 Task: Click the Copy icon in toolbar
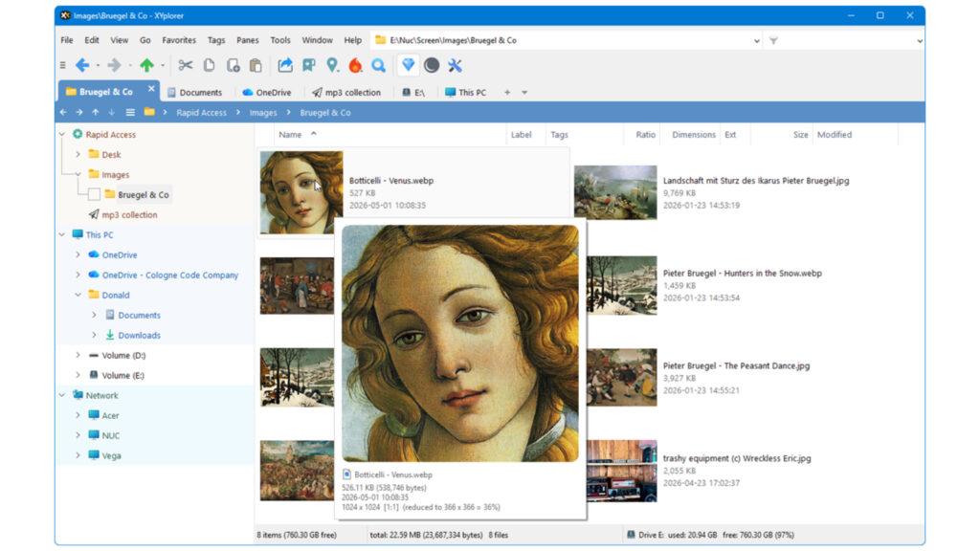(209, 65)
